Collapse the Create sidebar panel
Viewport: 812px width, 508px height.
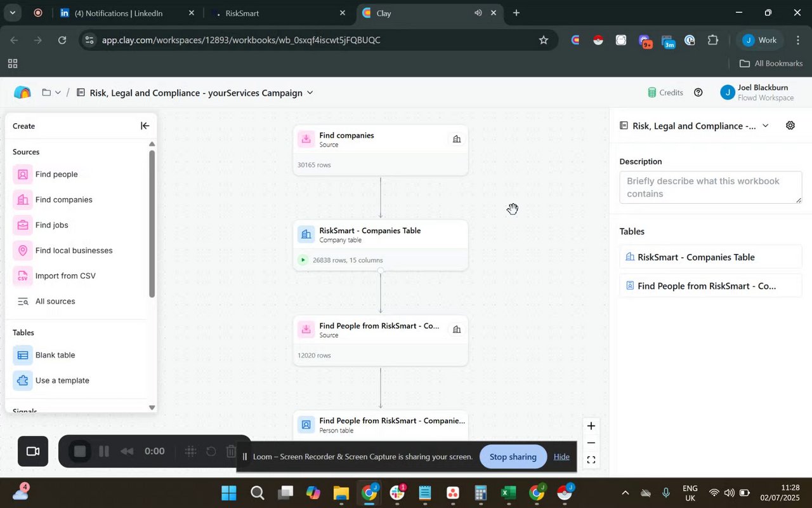pos(145,126)
